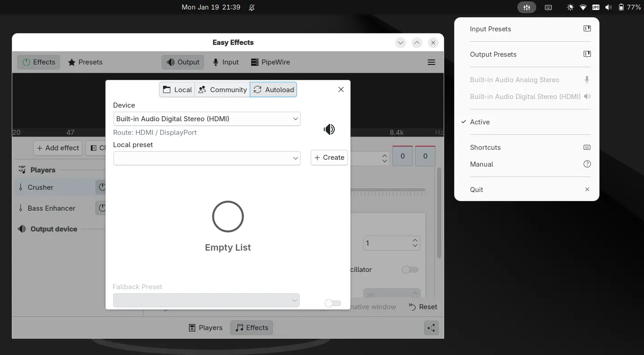The image size is (644, 355).
Task: Toggle the oscillator switch
Action: (410, 270)
